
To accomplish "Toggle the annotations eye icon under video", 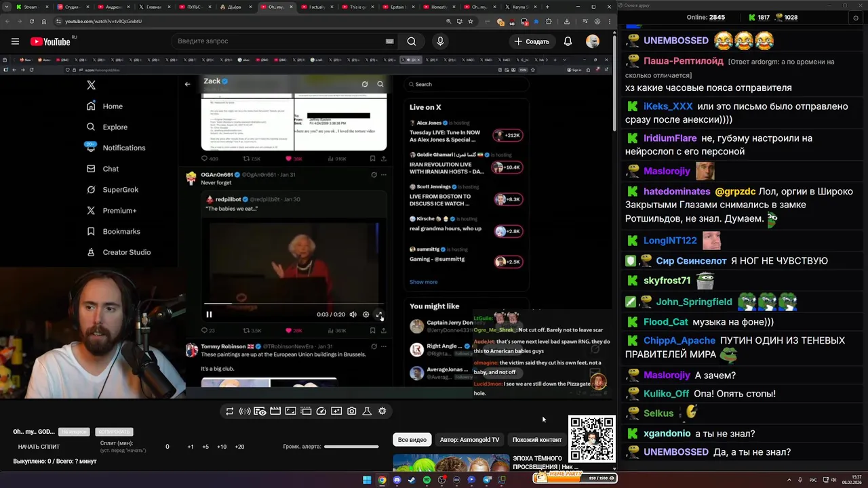I will 260,411.
